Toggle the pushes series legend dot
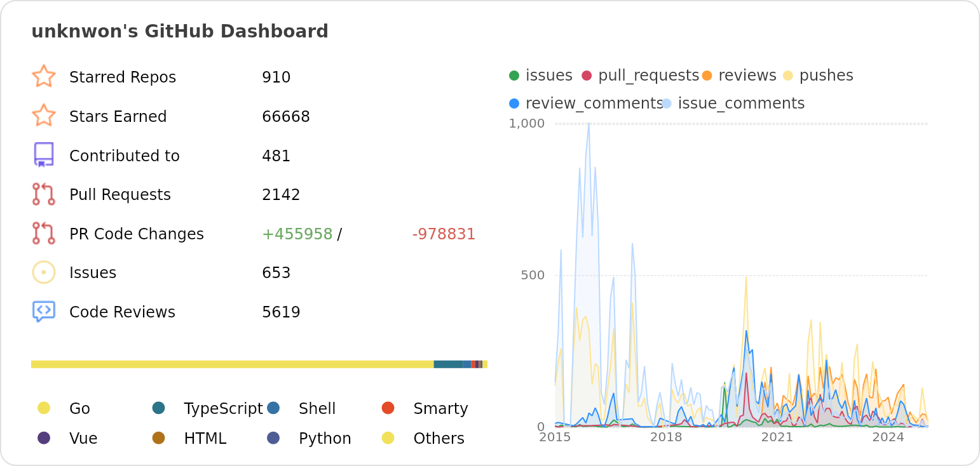Screen dimensions: 980x466 coord(788,76)
